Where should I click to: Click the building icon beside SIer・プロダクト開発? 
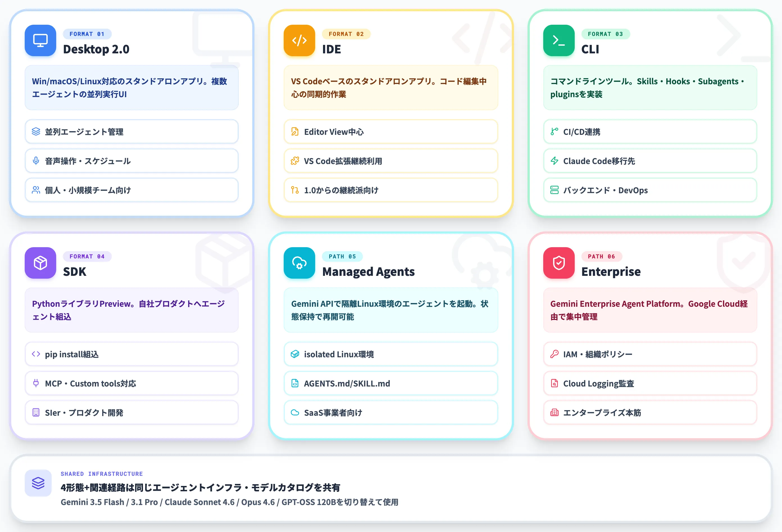point(36,412)
